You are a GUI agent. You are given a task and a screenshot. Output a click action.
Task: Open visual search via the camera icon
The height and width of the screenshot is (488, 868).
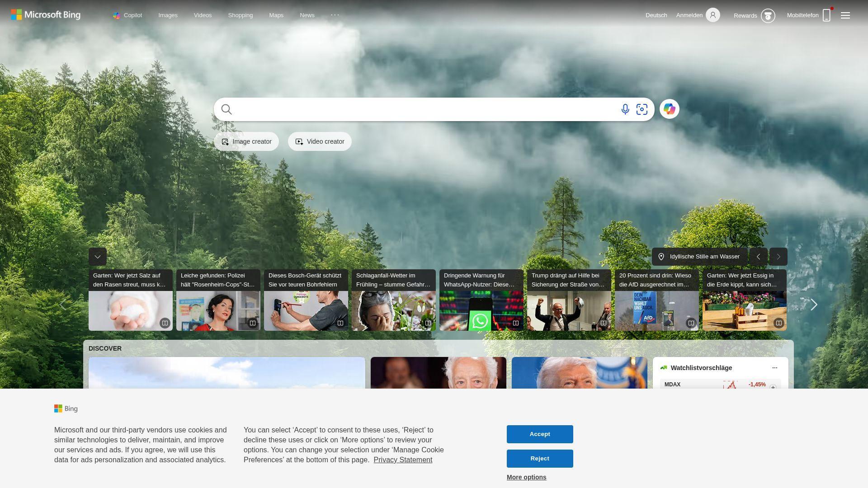642,109
